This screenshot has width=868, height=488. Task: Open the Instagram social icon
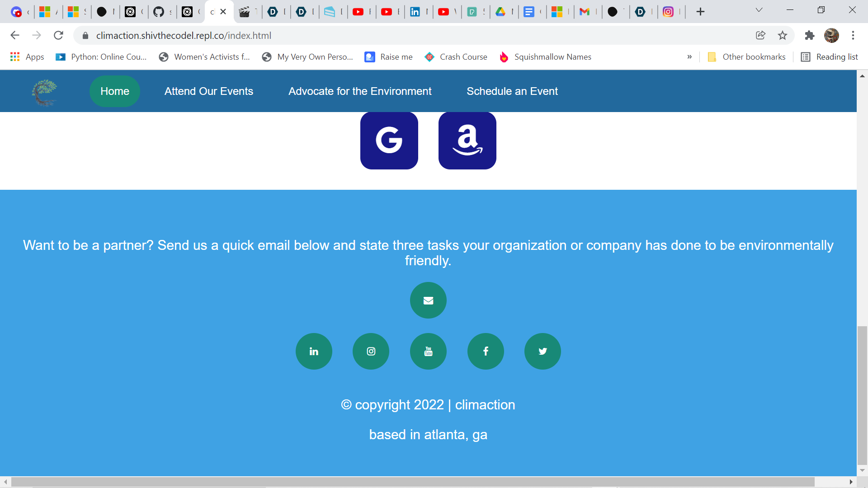coord(371,352)
